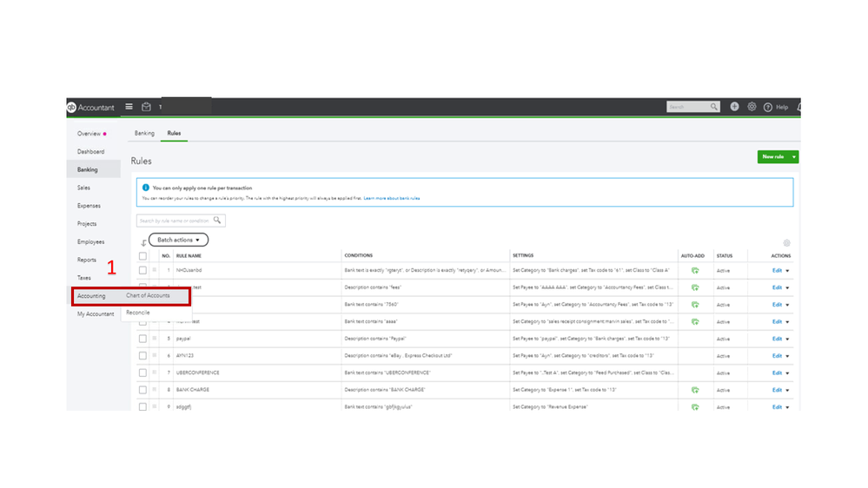Screen dimensions: 868x488
Task: Click auto-add icon for sdggtfj rule
Action: pyautogui.click(x=695, y=407)
